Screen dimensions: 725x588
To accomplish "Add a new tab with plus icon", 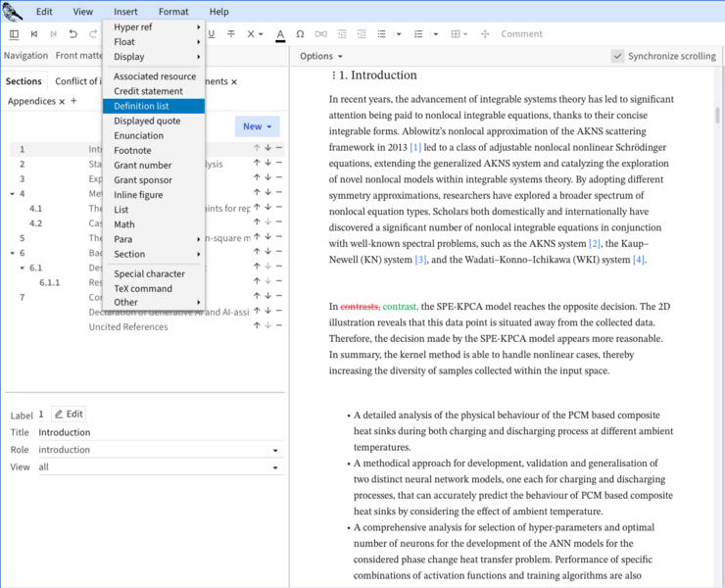I will [x=73, y=100].
